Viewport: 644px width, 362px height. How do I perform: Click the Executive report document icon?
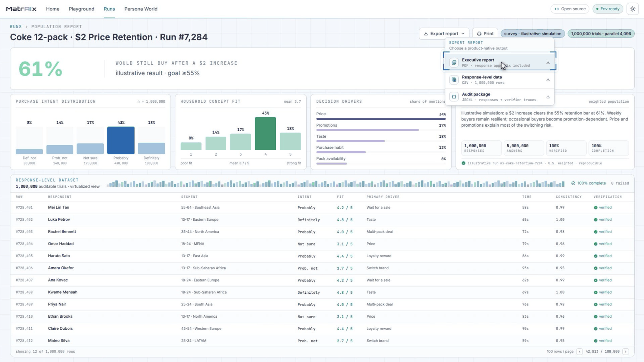tap(454, 63)
